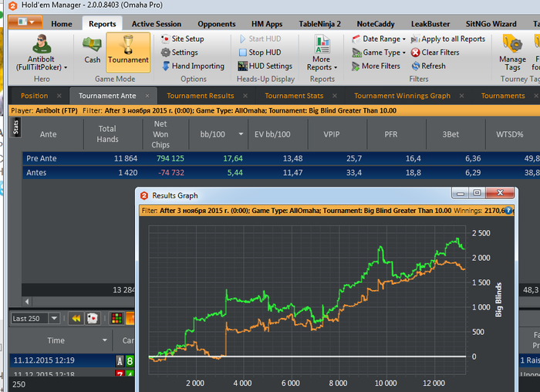The image size is (540, 392).
Task: Close the Position report tab
Action: coord(59,96)
